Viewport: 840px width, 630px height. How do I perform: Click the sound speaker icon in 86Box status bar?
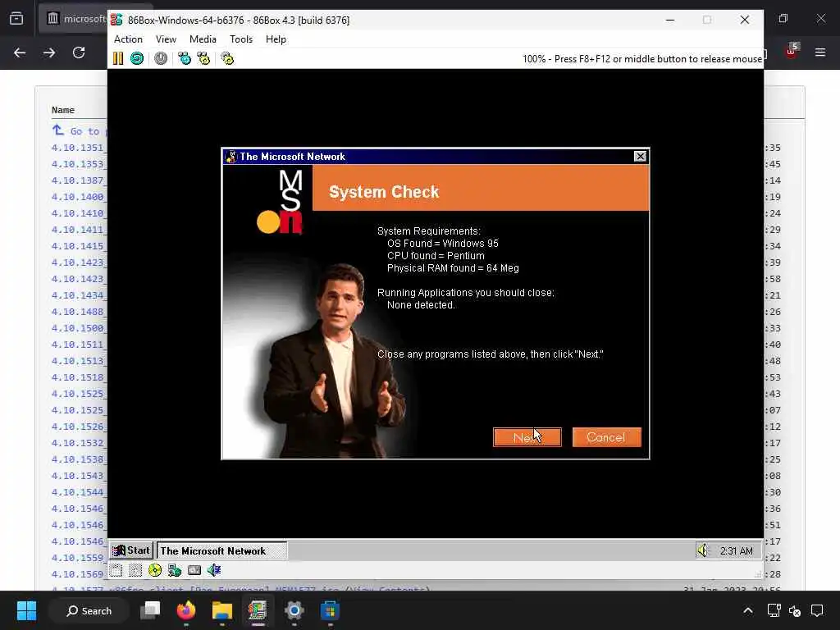(x=214, y=570)
